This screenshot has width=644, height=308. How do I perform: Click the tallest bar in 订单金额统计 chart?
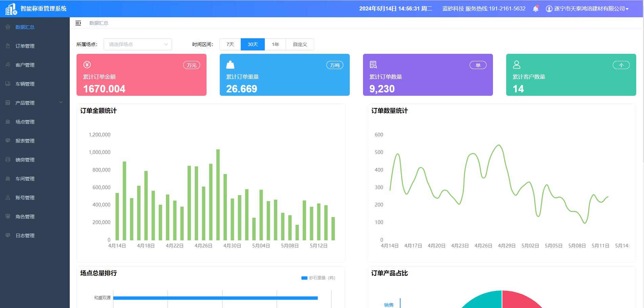click(x=218, y=195)
